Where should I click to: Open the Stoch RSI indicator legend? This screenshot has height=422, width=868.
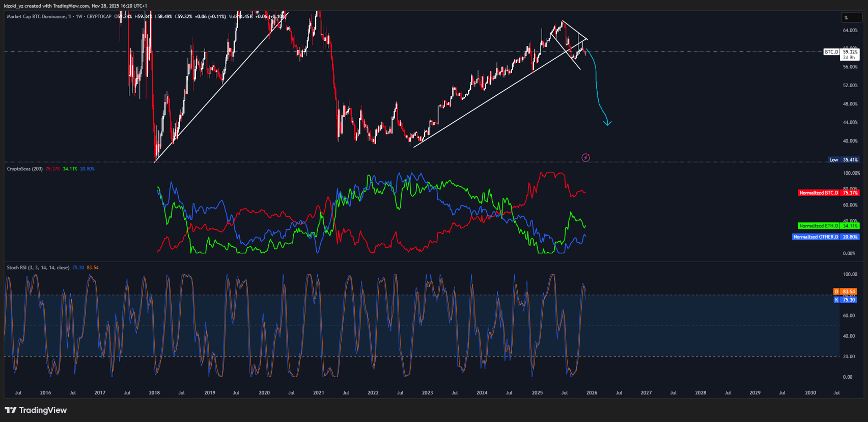click(x=38, y=268)
